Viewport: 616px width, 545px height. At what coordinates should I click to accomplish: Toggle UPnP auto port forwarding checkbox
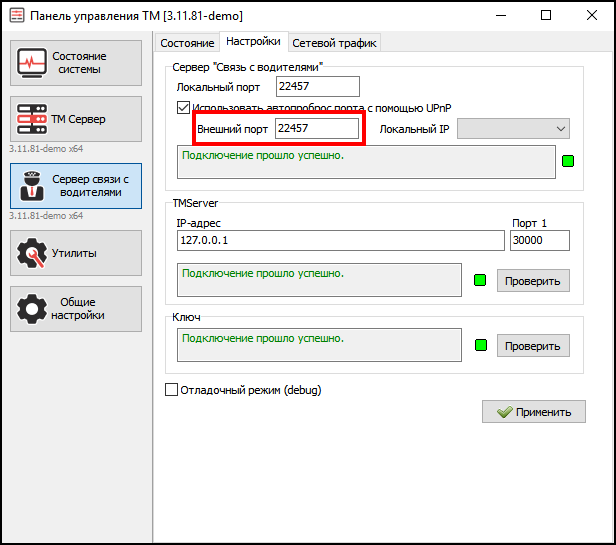point(183,107)
